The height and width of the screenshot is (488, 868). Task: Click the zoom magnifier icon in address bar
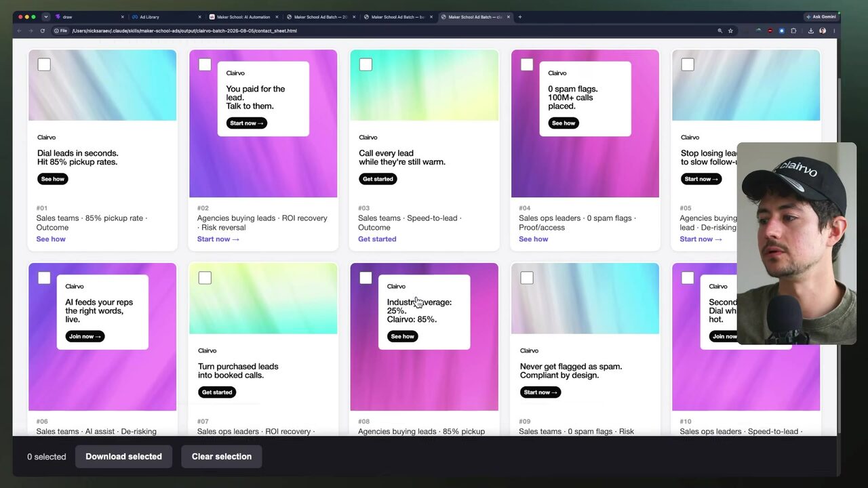(720, 30)
